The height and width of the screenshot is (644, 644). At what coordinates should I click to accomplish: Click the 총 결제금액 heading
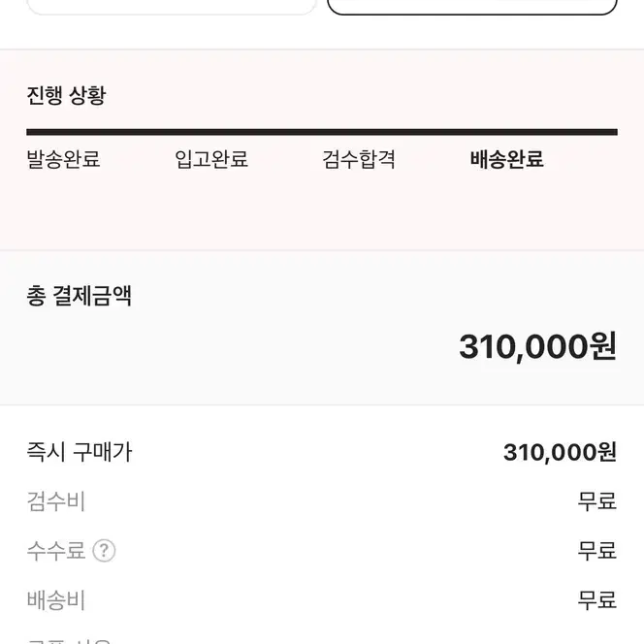[x=79, y=295]
